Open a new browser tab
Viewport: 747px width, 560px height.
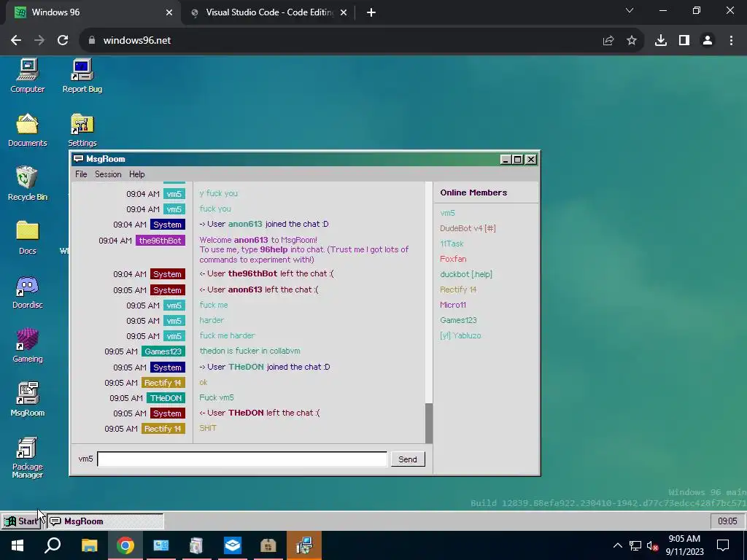pos(371,13)
